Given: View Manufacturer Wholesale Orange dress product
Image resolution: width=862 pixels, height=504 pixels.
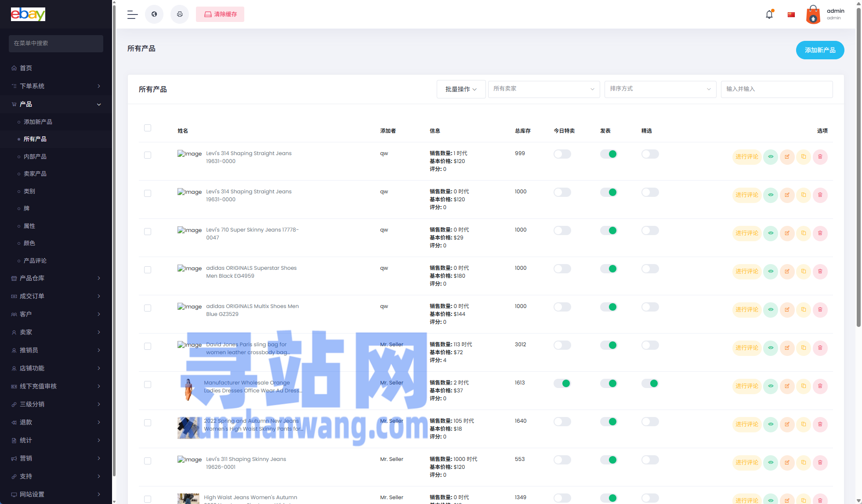Looking at the screenshot, I should (x=771, y=386).
